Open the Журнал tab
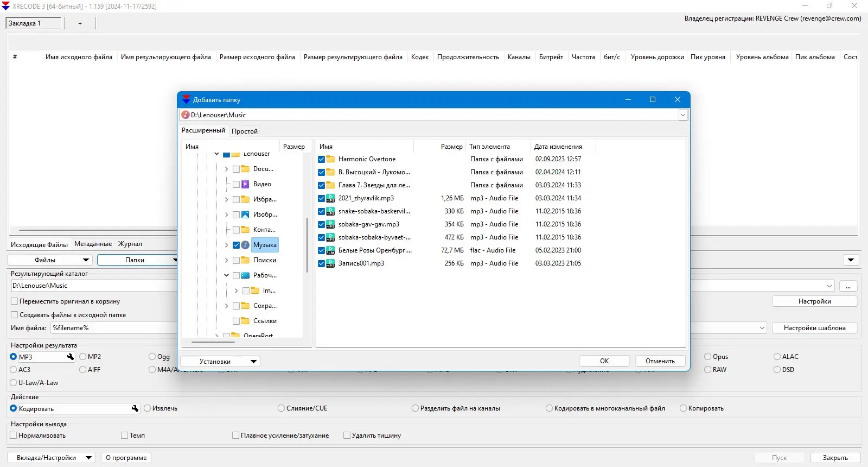 tap(130, 244)
